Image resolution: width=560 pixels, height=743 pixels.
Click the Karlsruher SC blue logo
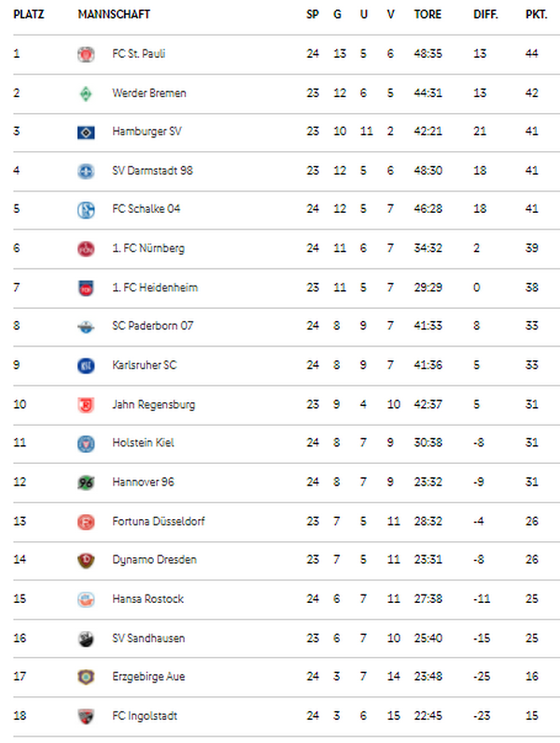click(86, 365)
